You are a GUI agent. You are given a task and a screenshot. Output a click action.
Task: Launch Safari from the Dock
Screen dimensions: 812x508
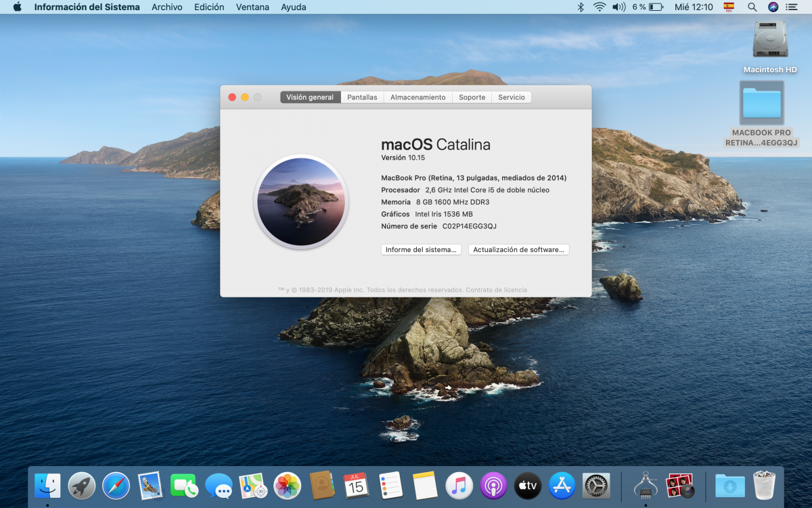(116, 486)
